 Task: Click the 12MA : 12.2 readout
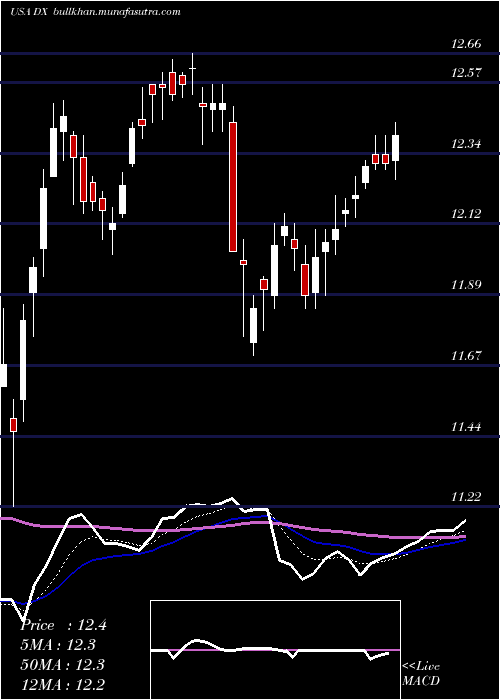click(62, 684)
